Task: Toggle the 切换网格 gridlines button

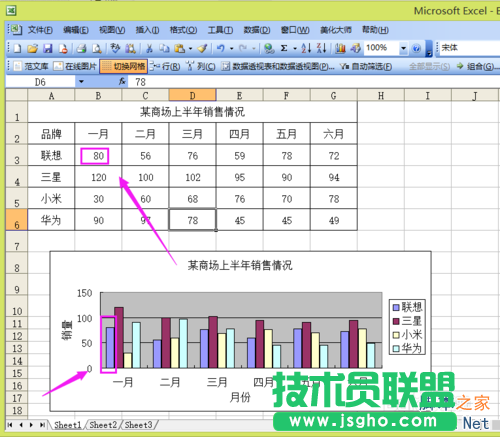Action: pos(124,66)
